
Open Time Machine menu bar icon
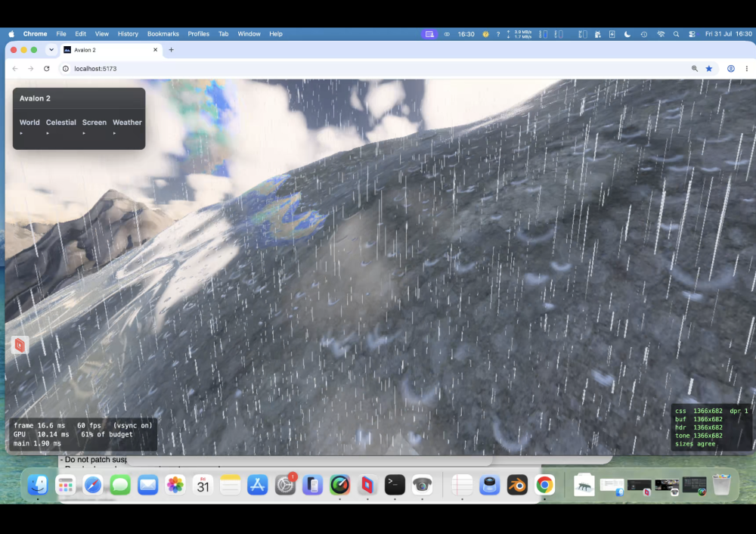coord(643,34)
